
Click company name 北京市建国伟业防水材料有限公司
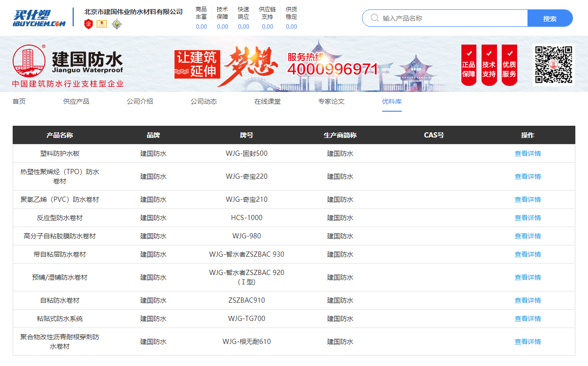tap(134, 12)
